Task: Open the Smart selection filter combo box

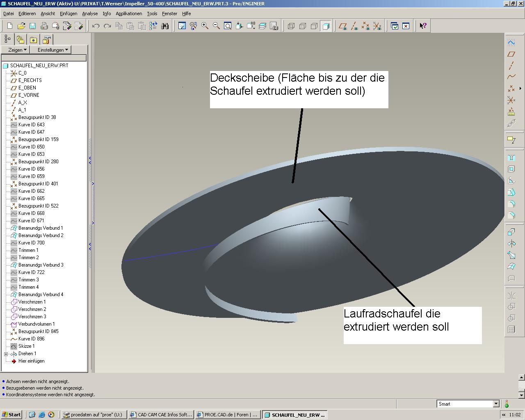Action: click(468, 404)
